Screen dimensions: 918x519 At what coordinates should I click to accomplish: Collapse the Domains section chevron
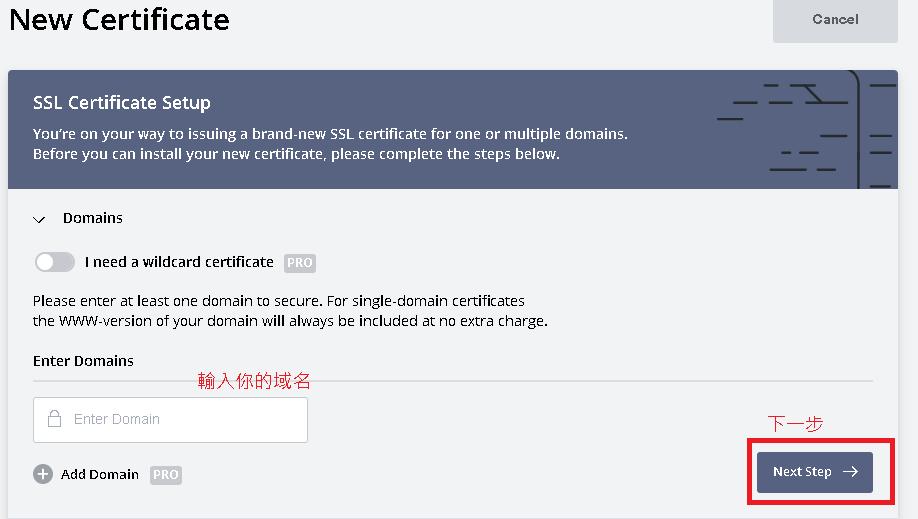[x=40, y=219]
